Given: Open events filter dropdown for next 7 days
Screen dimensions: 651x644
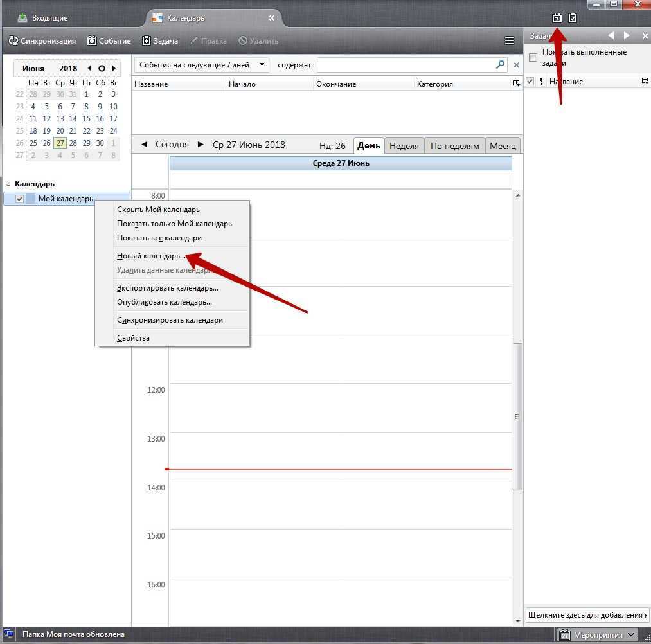Looking at the screenshot, I should (x=201, y=65).
